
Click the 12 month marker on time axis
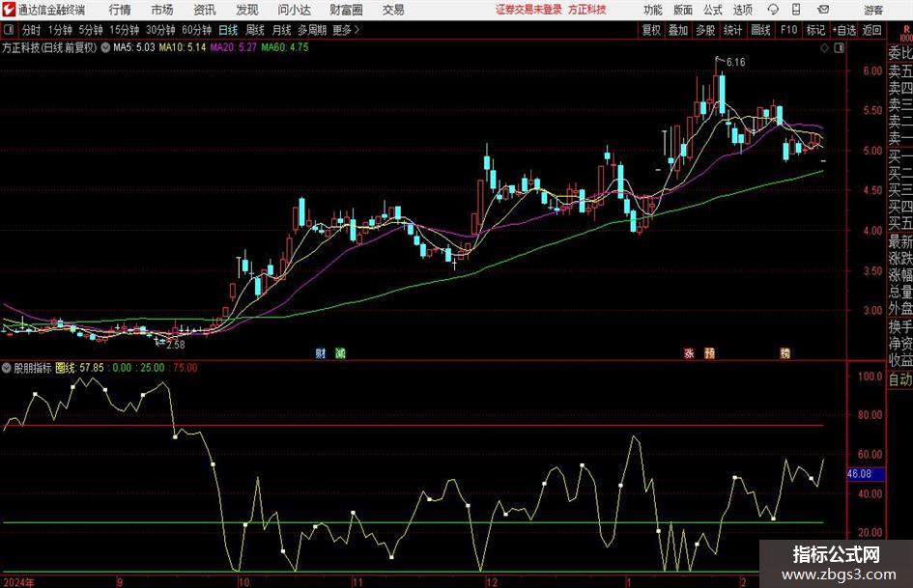(492, 582)
